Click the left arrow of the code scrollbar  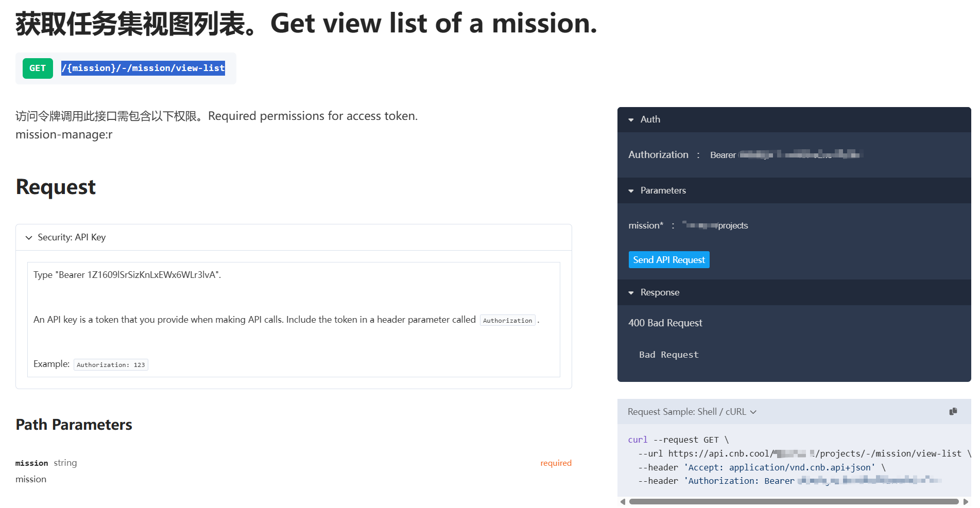click(x=623, y=502)
